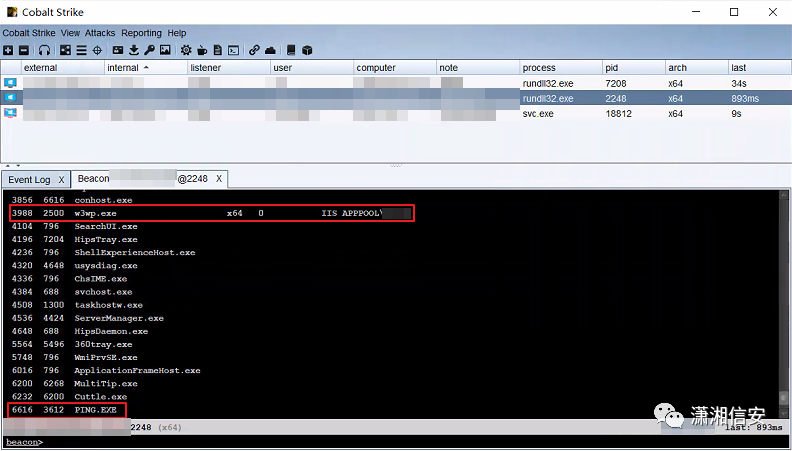Screen dimensions: 792x451
Task: Set up Java applet attack coffee icon
Action: [202, 50]
